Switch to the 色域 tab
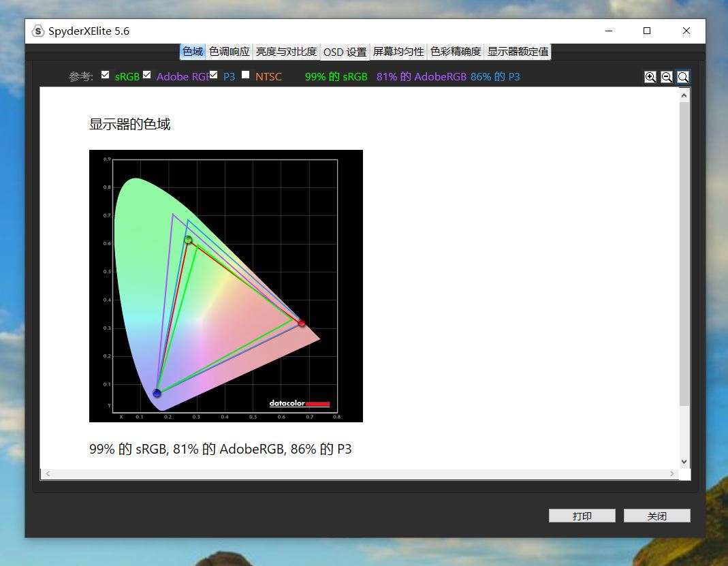Screen dimensions: 728x566 pyautogui.click(x=193, y=52)
